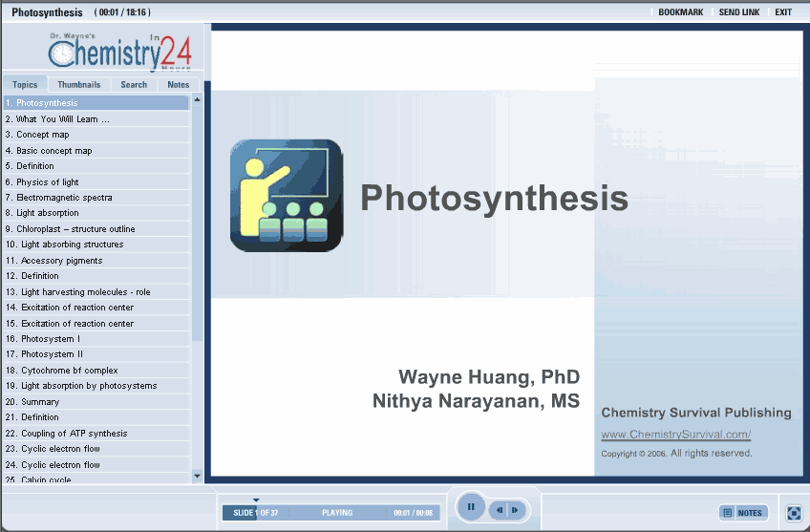Exit the presentation via EXIT
The image size is (810, 532).
[x=783, y=12]
